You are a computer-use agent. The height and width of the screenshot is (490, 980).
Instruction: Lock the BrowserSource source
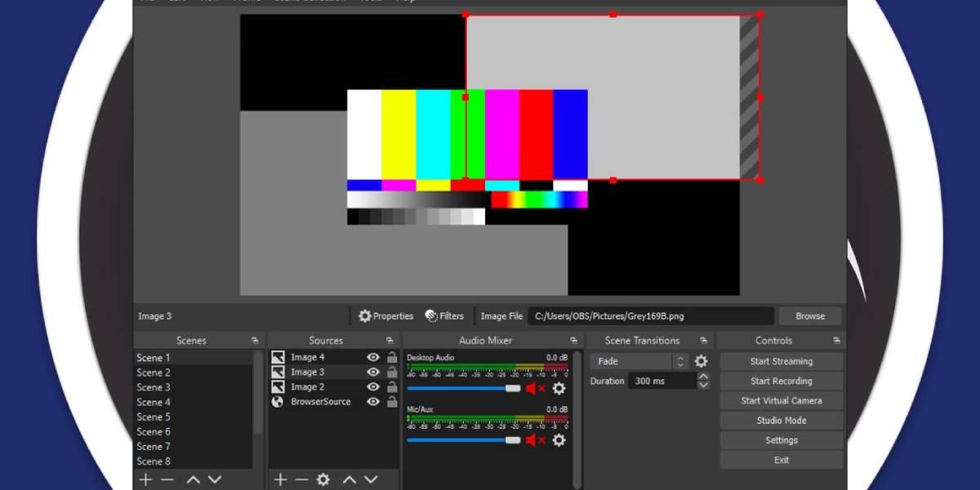point(392,402)
